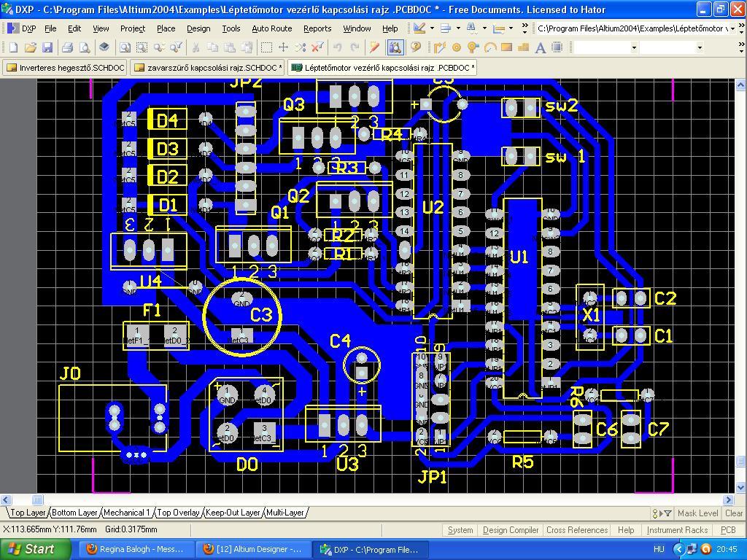Select the Bottom Layer tab

74,513
